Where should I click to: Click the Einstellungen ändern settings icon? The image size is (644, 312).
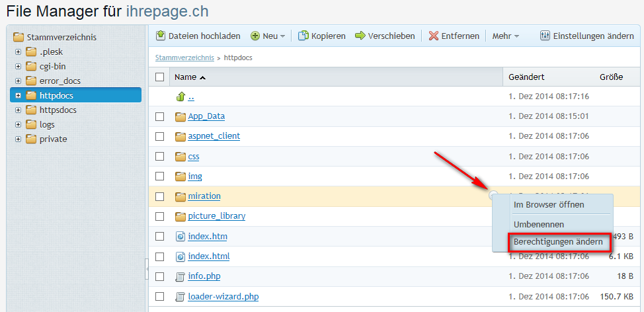tap(545, 36)
